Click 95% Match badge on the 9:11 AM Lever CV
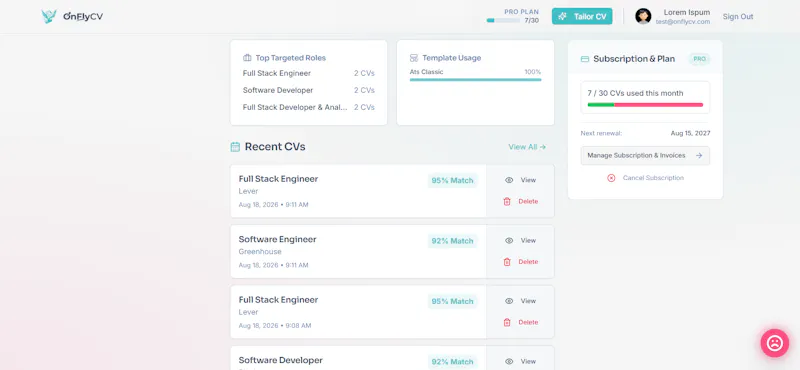The image size is (800, 370). (x=453, y=181)
